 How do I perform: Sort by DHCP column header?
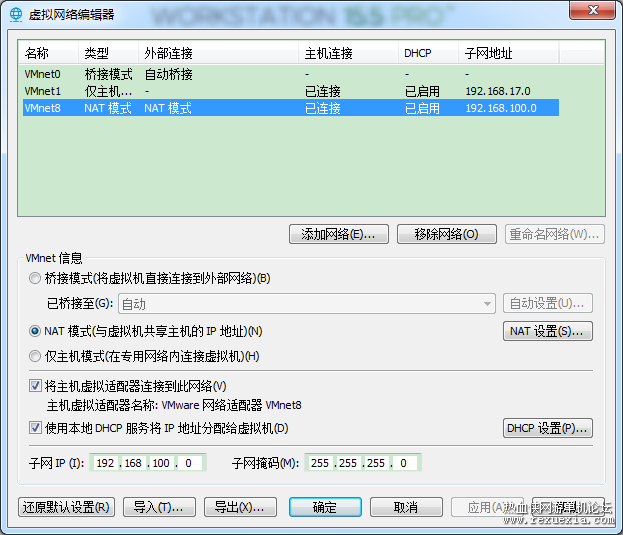click(x=428, y=53)
